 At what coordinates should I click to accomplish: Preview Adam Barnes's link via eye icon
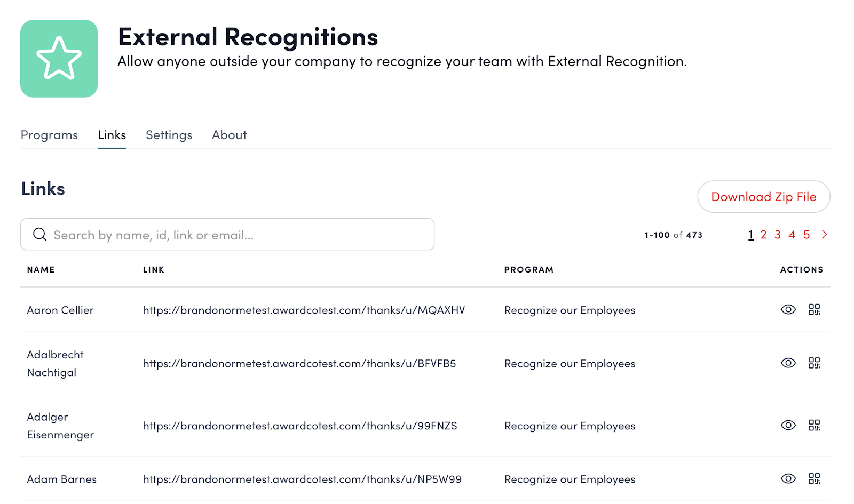coord(788,479)
